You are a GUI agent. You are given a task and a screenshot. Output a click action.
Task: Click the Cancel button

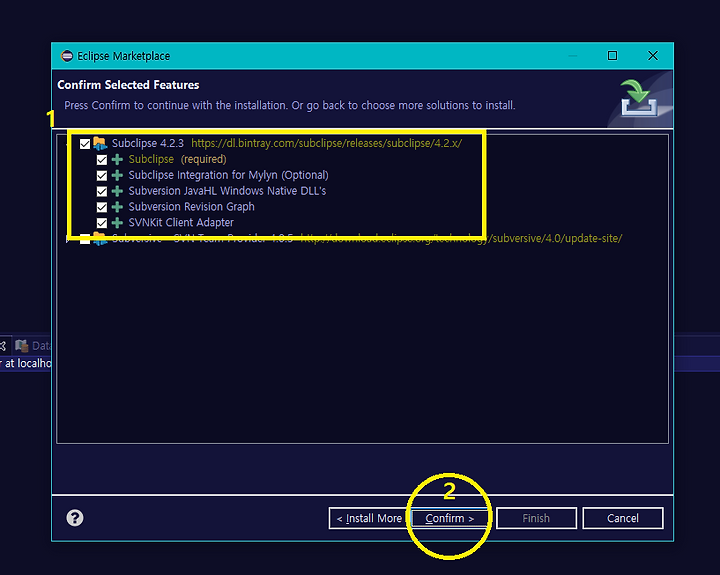pos(623,518)
